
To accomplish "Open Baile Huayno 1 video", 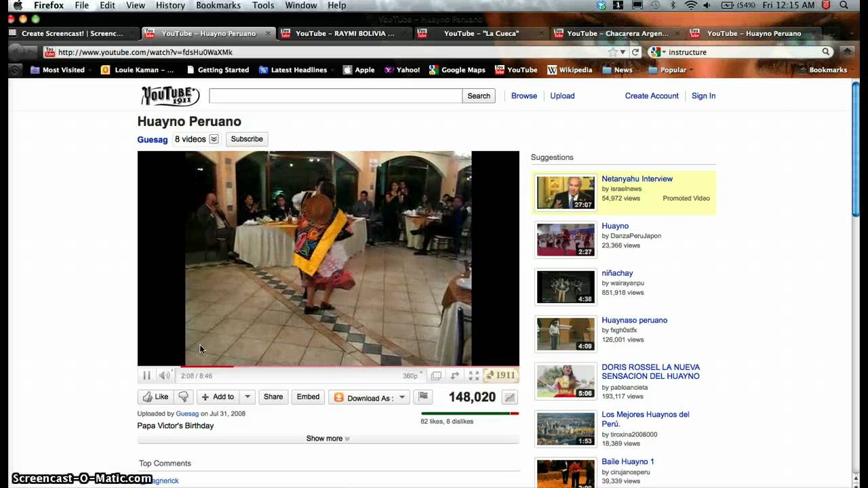I will [x=628, y=462].
